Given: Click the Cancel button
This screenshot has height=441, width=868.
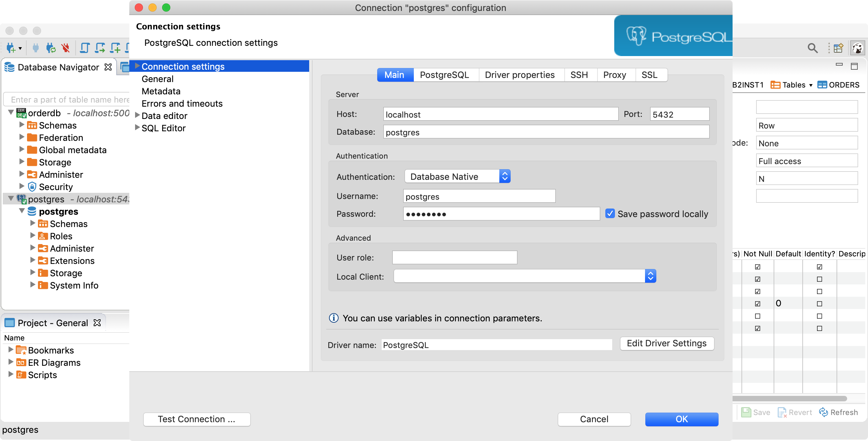Looking at the screenshot, I should tap(594, 419).
